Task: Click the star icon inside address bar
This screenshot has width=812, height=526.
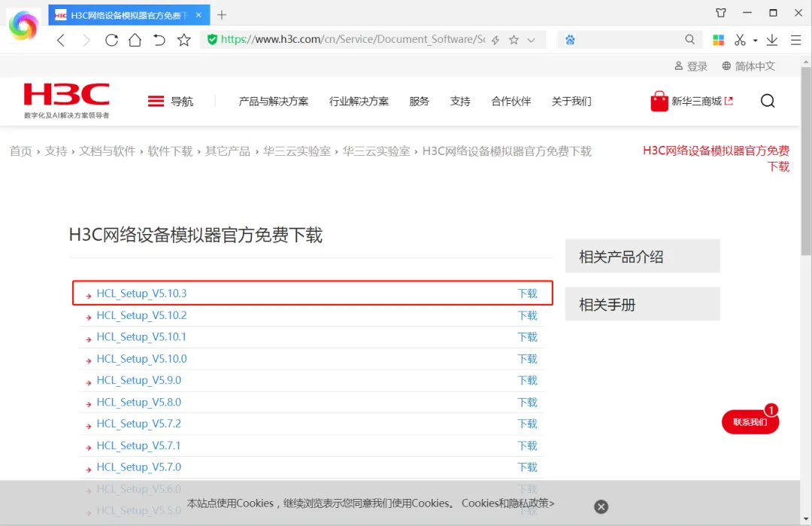Action: point(514,40)
